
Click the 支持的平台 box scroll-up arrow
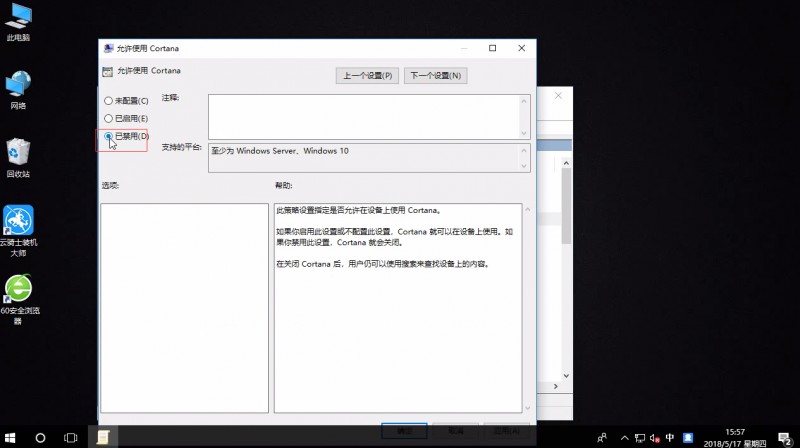[524, 151]
